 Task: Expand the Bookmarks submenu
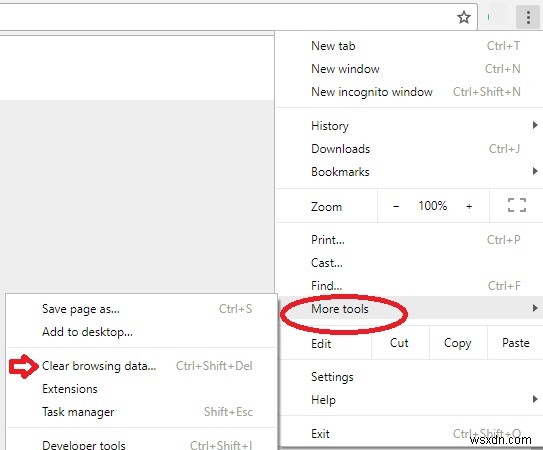coord(410,171)
